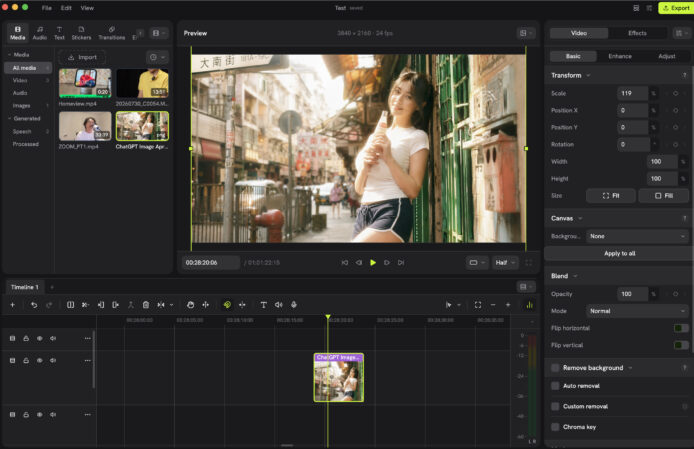Viewport: 694px width, 449px height.
Task: Hide the top track with eye icon
Action: (x=39, y=338)
